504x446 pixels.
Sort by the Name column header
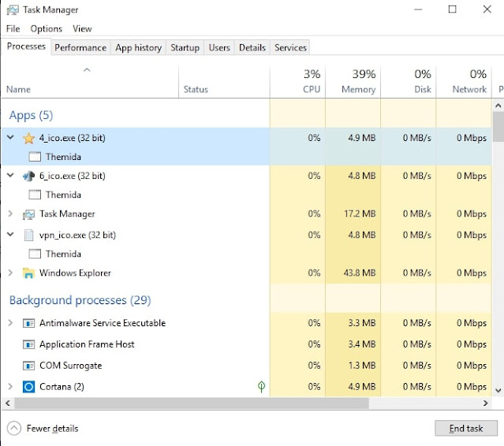point(90,82)
